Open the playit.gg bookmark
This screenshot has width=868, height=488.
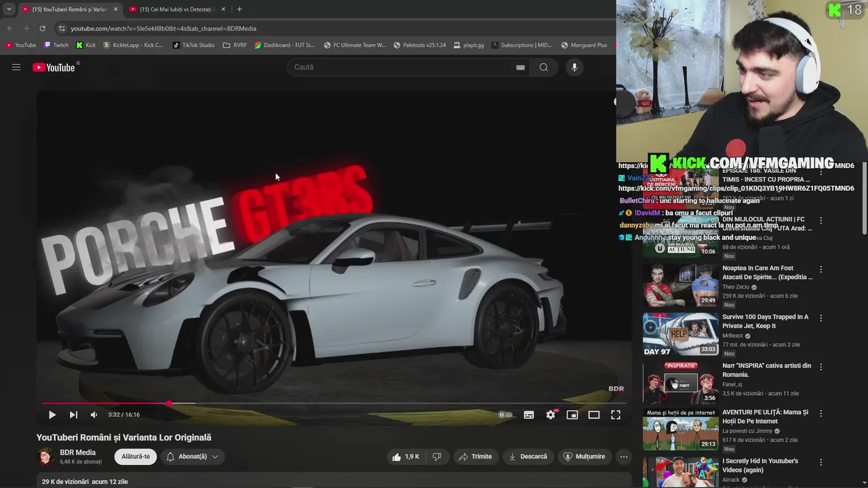click(x=469, y=45)
